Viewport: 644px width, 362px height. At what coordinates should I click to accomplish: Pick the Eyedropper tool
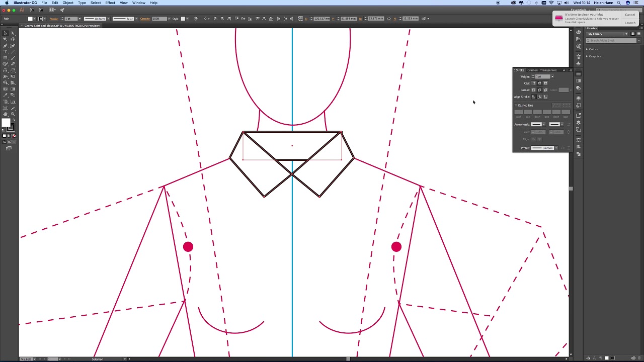[6, 96]
